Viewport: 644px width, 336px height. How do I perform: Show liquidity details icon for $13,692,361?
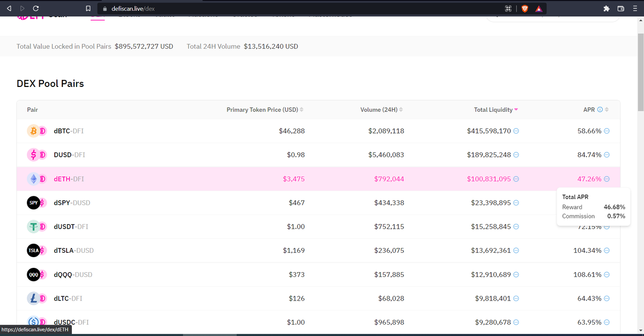pos(516,251)
